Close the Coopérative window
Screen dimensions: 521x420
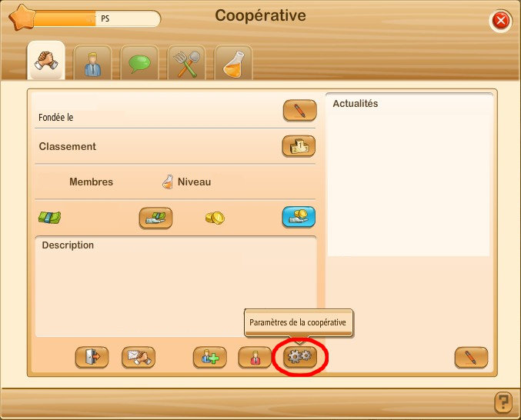(501, 21)
